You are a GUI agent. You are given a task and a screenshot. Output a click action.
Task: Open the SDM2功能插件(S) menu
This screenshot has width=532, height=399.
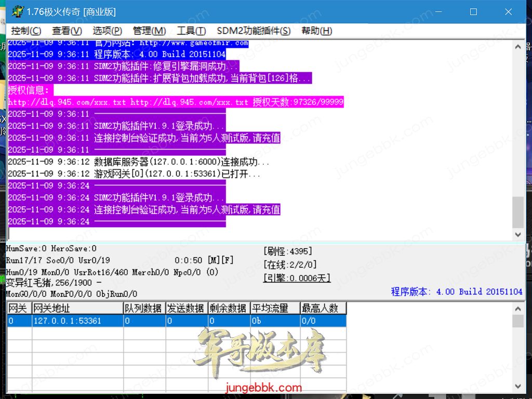[254, 31]
